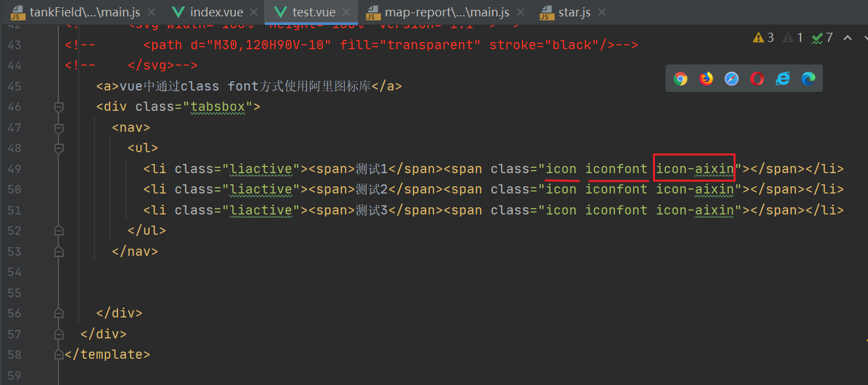
Task: Go to next highlighted problem arrow
Action: point(864,38)
